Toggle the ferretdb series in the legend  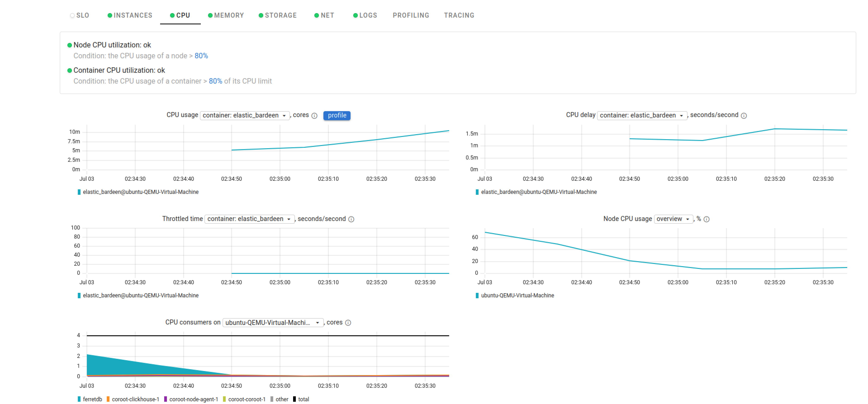(89, 399)
